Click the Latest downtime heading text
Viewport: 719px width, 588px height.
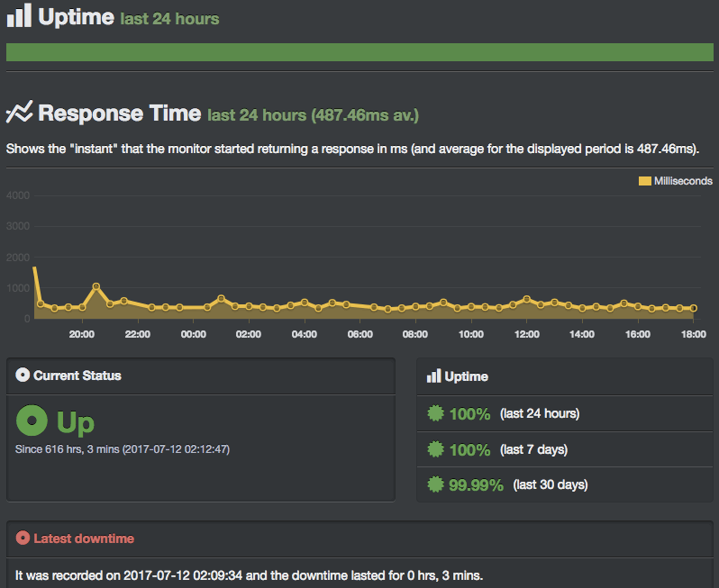coord(84,538)
